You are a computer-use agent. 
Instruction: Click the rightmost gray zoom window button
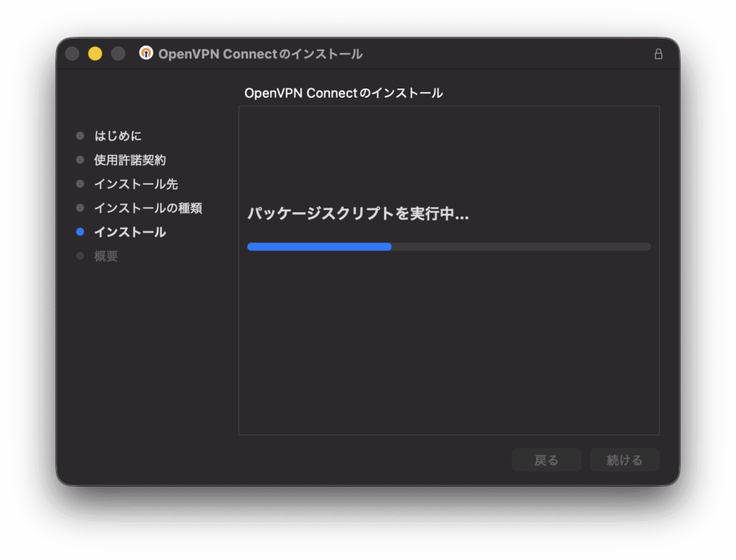118,54
